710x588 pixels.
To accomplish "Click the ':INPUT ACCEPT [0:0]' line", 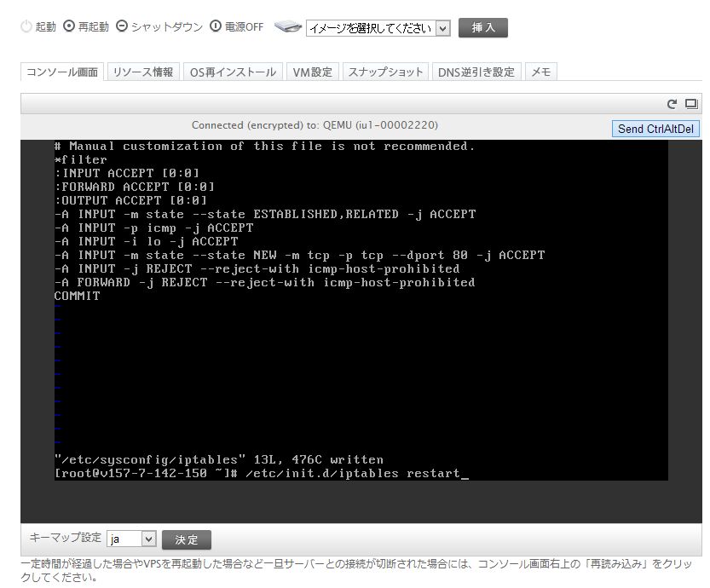I will 127,173.
